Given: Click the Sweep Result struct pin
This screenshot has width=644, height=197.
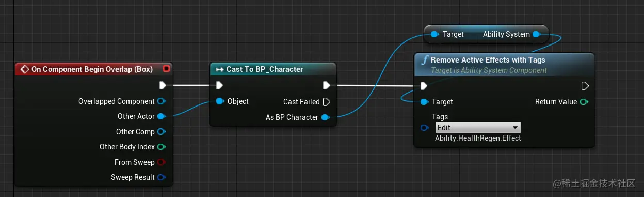Looking at the screenshot, I should tap(161, 177).
